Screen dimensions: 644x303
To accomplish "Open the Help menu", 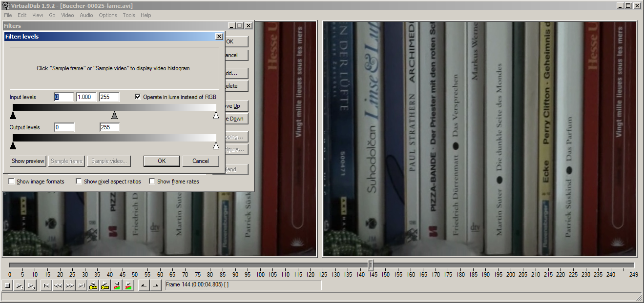I will [146, 15].
